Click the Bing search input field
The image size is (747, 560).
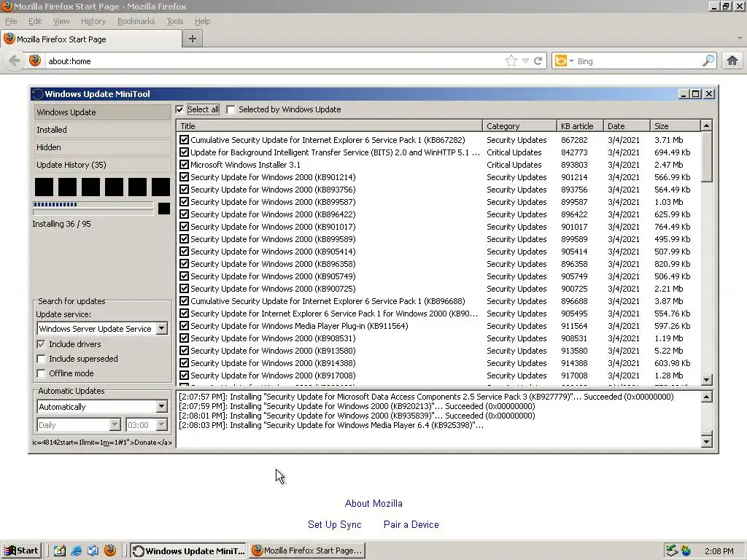638,61
